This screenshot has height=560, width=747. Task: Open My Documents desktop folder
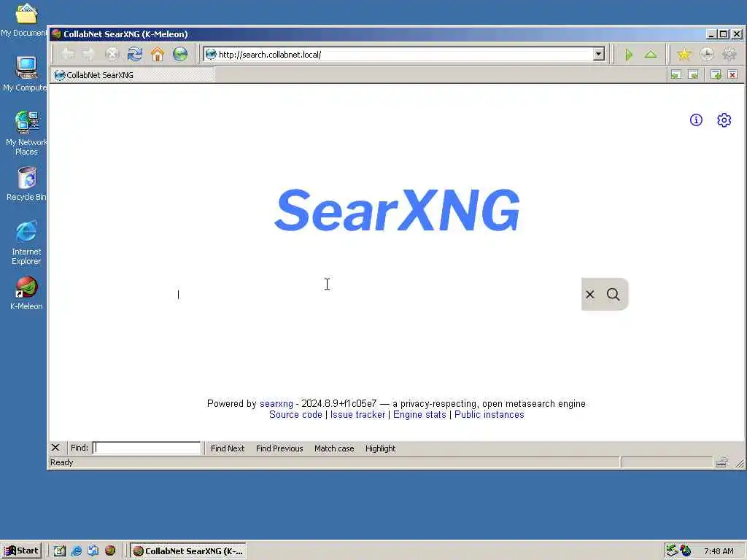(x=26, y=20)
